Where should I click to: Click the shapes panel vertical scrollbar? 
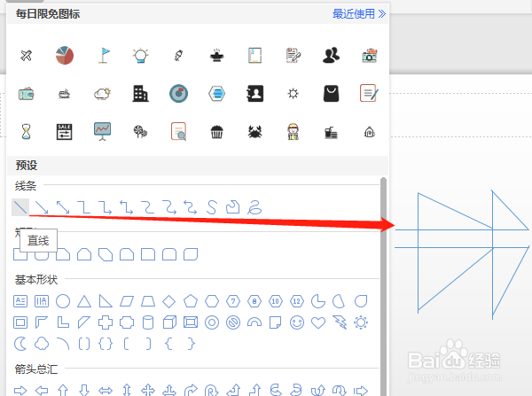click(x=383, y=286)
